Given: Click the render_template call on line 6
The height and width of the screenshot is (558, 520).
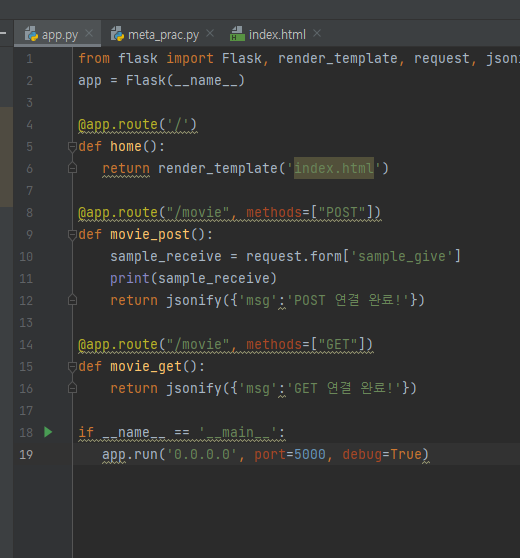Looking at the screenshot, I should click(217, 168).
